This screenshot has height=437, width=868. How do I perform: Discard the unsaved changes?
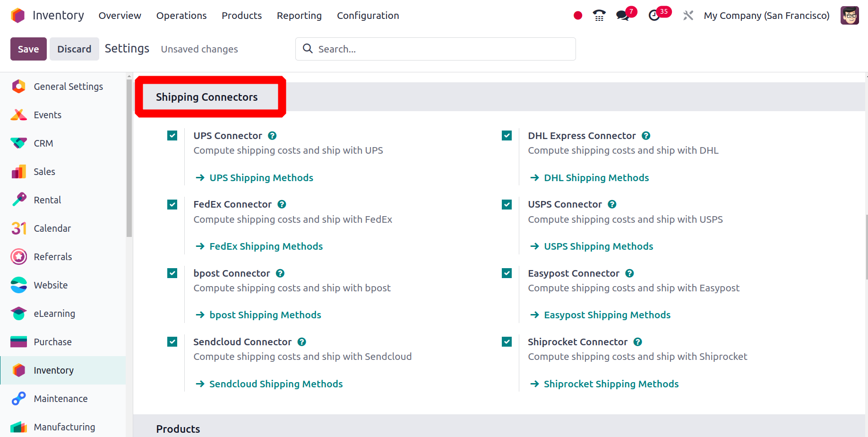click(74, 49)
